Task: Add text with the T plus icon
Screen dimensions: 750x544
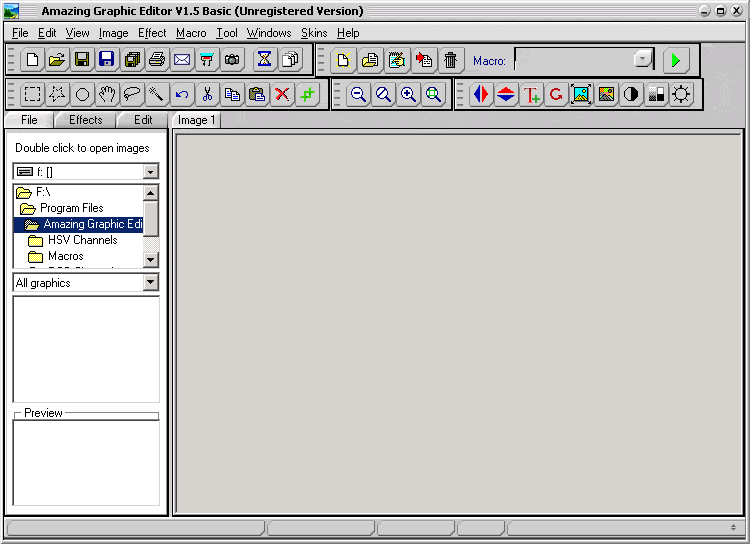Action: [x=531, y=94]
